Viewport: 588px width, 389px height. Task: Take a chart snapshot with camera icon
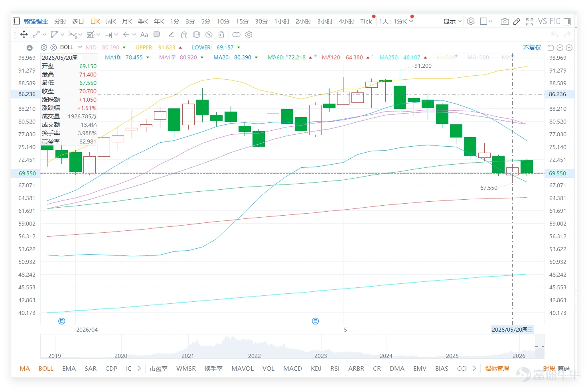(505, 22)
